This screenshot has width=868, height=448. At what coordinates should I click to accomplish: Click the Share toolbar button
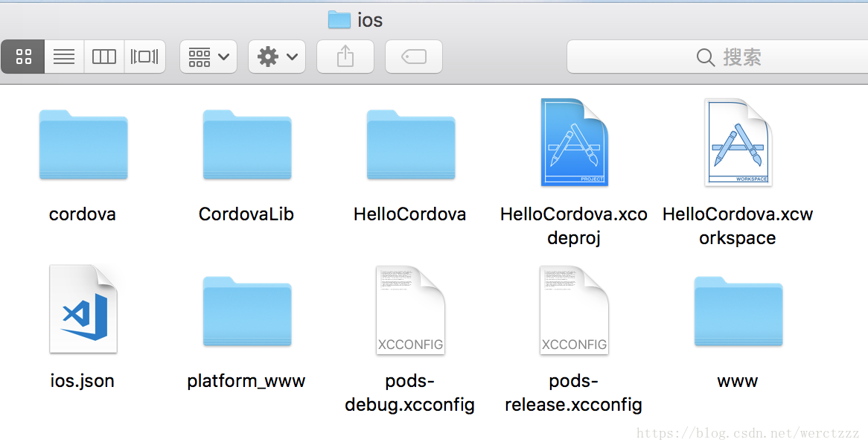(x=345, y=57)
